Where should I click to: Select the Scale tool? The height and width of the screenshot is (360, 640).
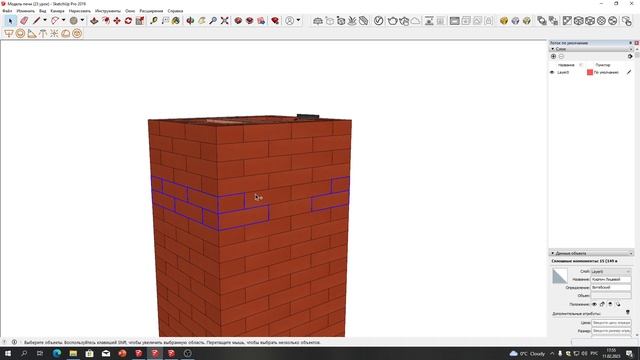pyautogui.click(x=140, y=20)
